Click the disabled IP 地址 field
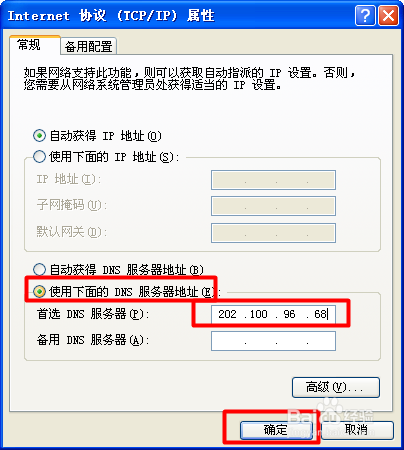The image size is (404, 450). pyautogui.click(x=273, y=180)
